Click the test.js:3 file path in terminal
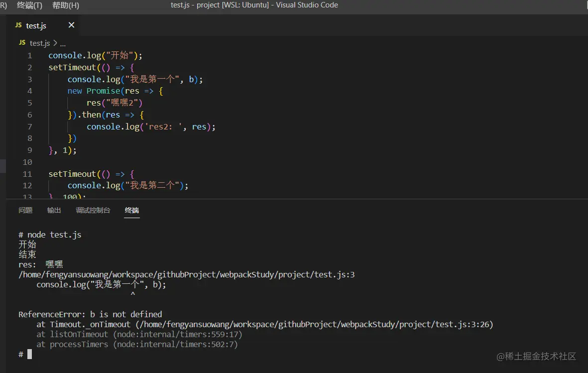This screenshot has height=373, width=588. coord(186,275)
